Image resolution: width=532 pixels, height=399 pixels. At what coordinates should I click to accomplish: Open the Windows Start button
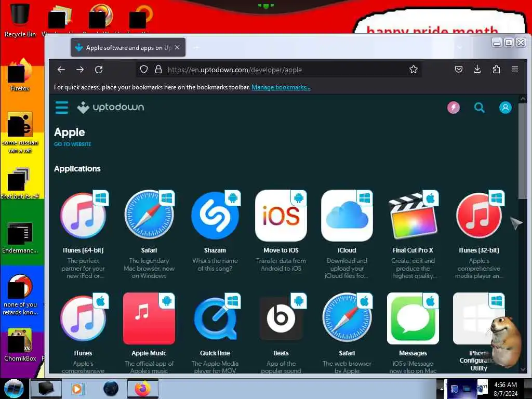(14, 389)
